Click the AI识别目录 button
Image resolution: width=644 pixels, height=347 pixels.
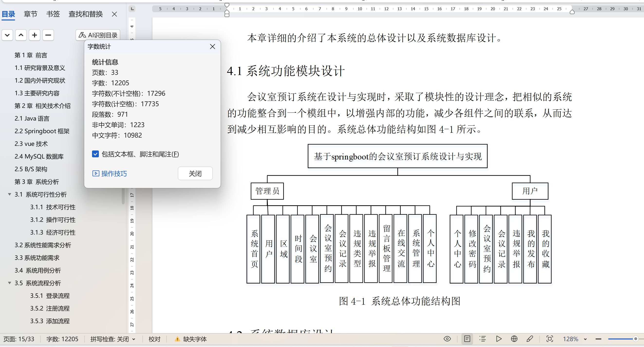(x=98, y=35)
